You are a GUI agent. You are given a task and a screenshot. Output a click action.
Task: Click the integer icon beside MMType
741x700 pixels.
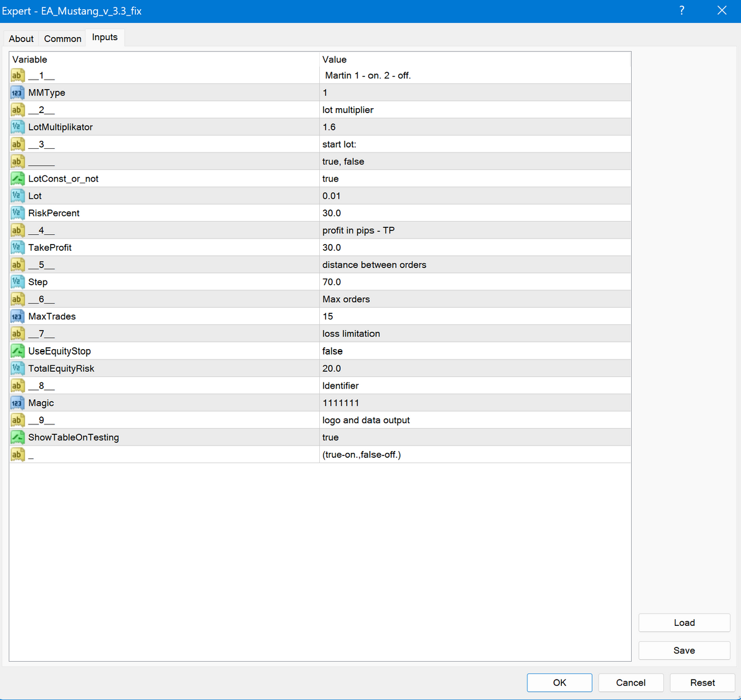click(x=17, y=93)
